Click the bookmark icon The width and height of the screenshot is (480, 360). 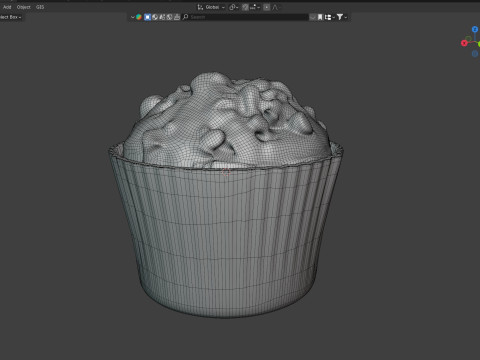click(320, 17)
